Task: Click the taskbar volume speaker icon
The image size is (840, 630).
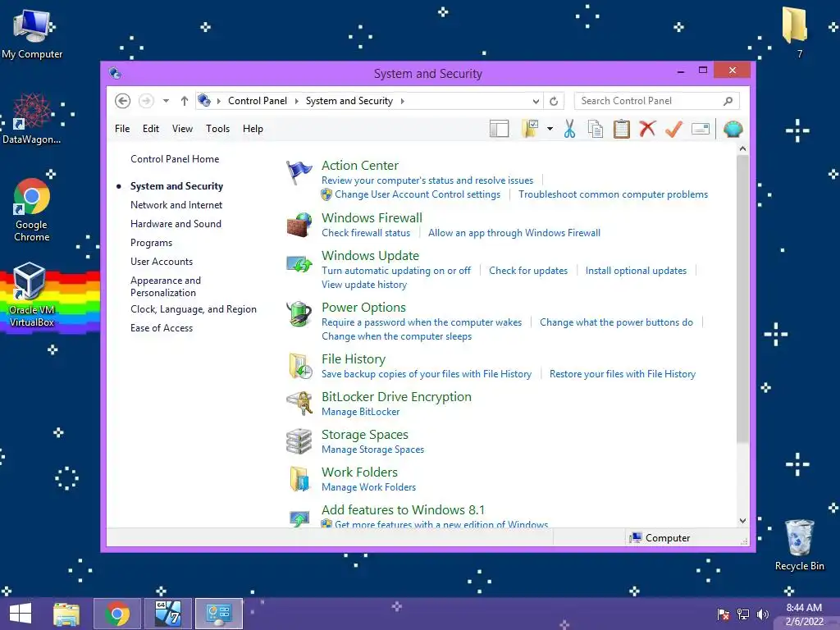Action: click(763, 614)
